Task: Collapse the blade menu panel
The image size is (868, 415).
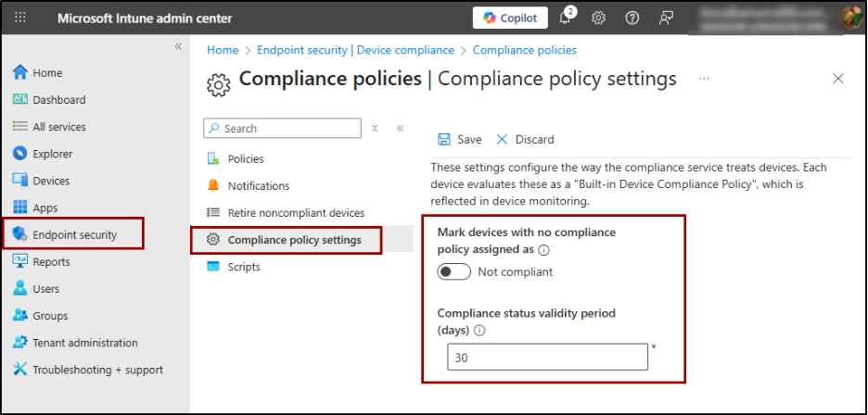Action: tap(401, 129)
